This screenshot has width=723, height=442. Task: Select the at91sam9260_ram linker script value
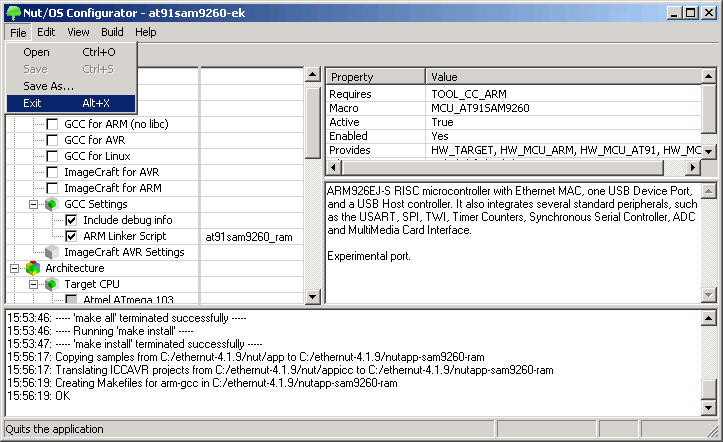pyautogui.click(x=249, y=237)
